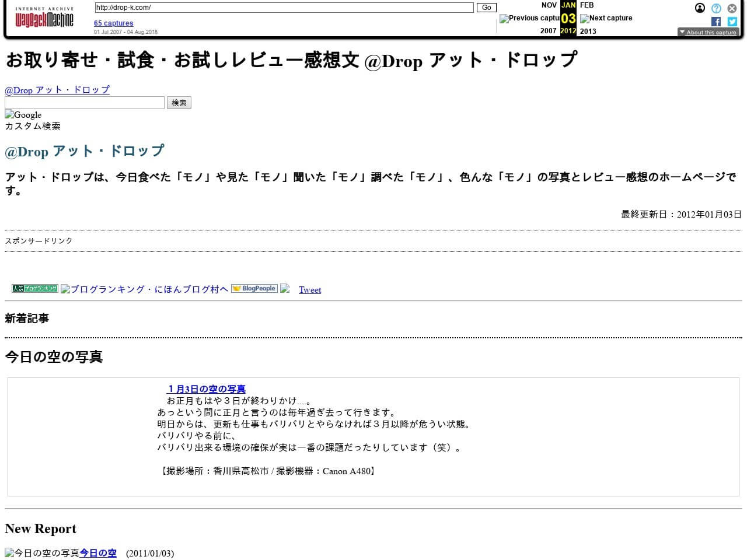The image size is (747, 560).
Task: Share this capture on Facebook
Action: [x=716, y=22]
